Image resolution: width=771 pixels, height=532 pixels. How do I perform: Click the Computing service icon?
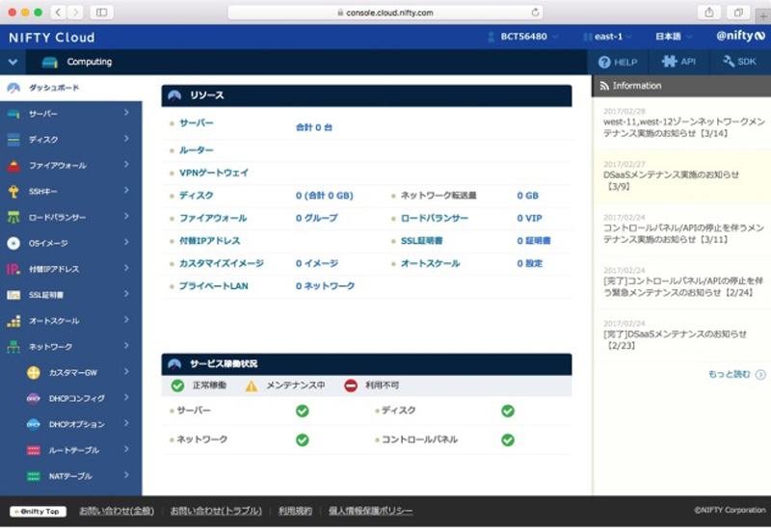click(x=50, y=62)
